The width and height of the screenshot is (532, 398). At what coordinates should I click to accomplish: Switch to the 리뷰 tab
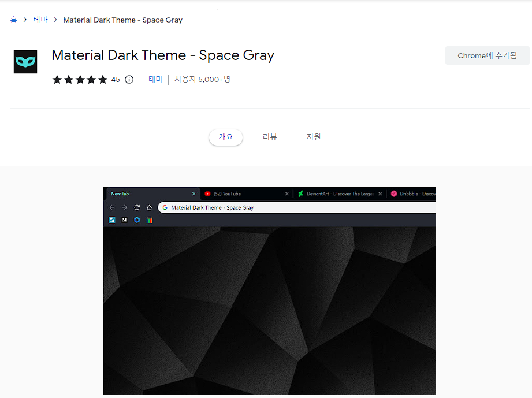click(x=270, y=136)
